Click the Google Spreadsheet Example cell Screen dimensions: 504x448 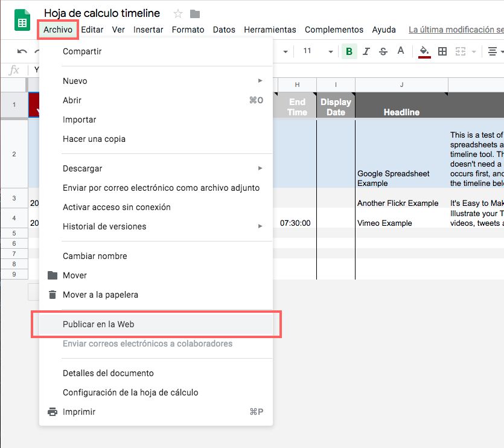coord(402,154)
